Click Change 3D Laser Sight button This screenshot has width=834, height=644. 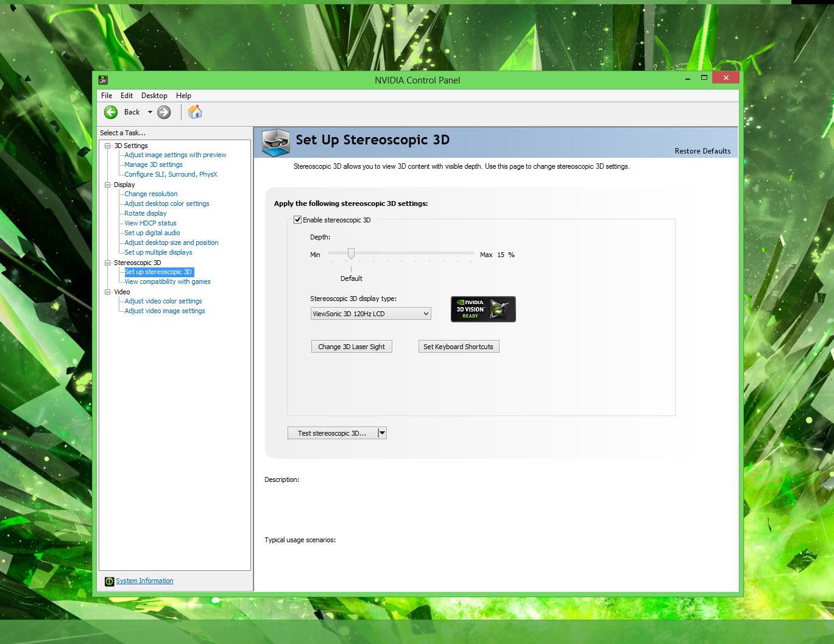352,347
